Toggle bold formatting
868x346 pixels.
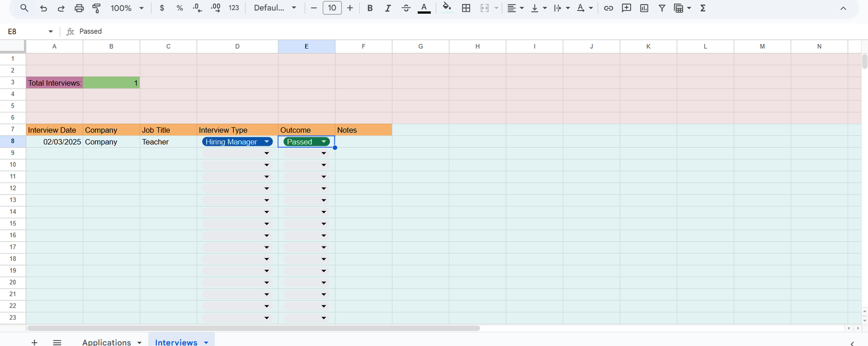(x=370, y=8)
